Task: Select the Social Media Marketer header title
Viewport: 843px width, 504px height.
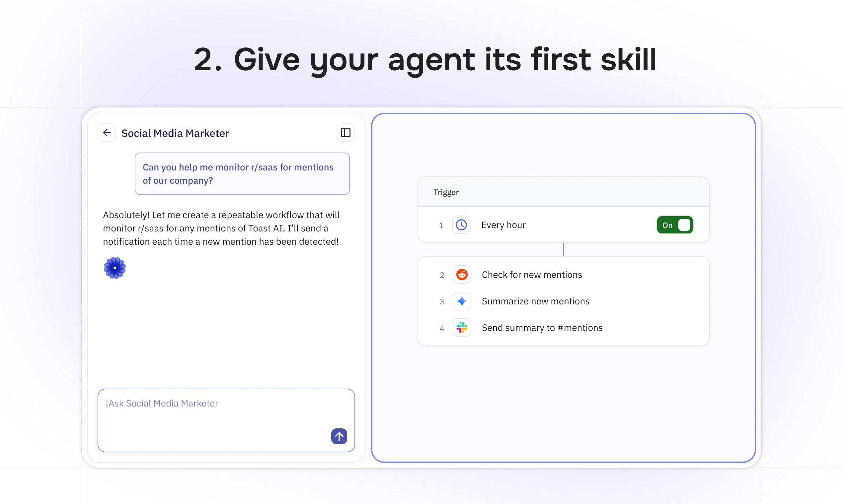Action: (175, 133)
